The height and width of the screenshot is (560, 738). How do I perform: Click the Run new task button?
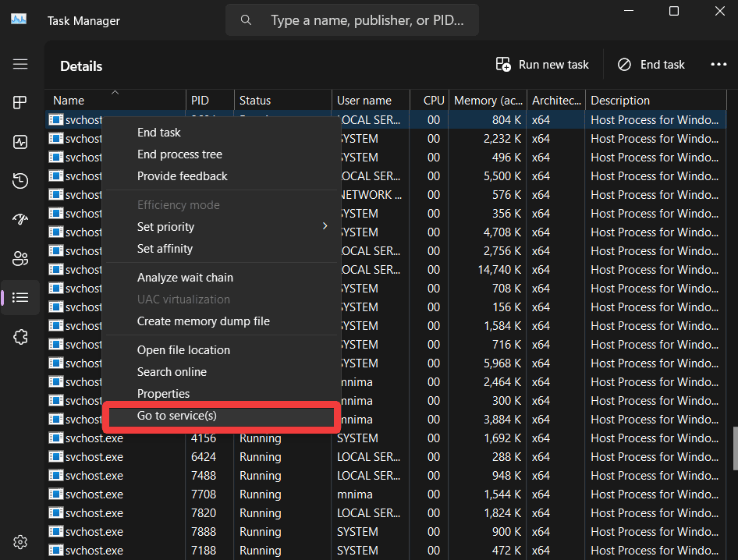coord(542,64)
